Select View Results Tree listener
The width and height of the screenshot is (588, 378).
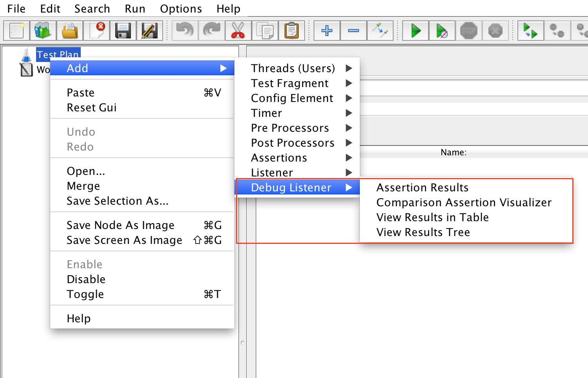[423, 232]
